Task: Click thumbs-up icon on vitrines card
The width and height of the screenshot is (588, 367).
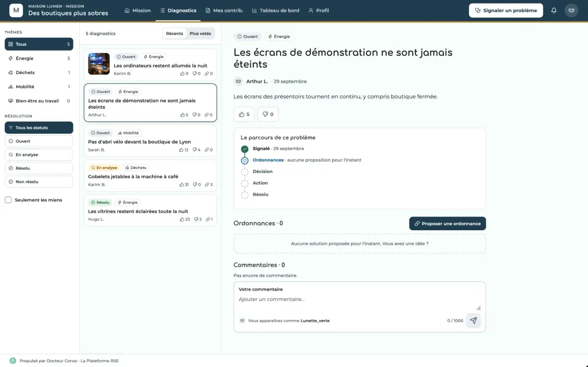Action: tap(182, 220)
